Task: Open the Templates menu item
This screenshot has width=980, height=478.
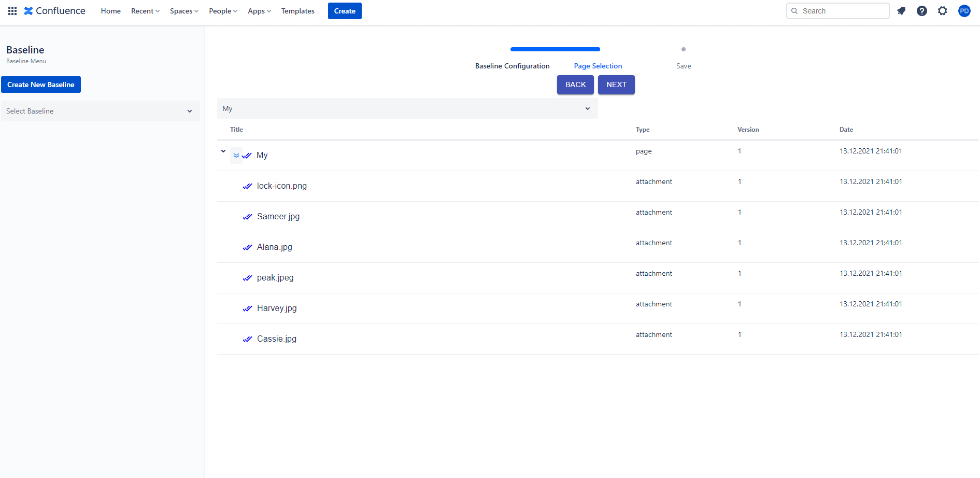Action: 297,11
